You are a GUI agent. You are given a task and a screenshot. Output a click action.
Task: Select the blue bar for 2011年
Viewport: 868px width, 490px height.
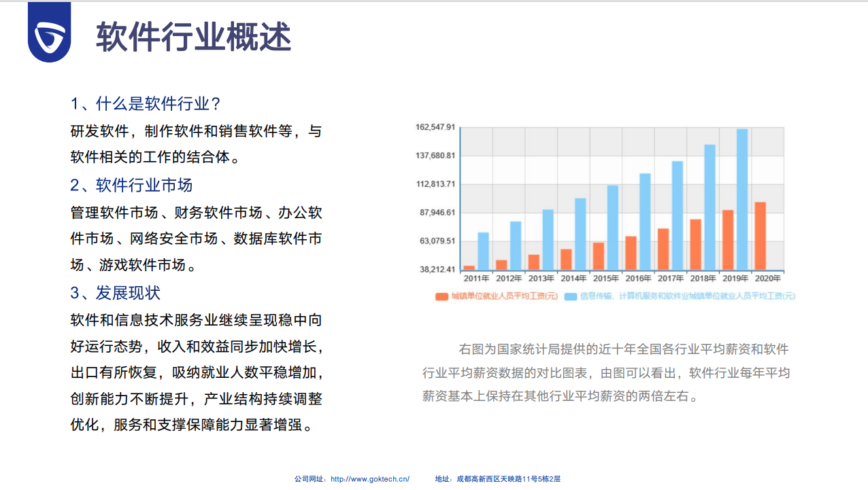[x=483, y=251]
